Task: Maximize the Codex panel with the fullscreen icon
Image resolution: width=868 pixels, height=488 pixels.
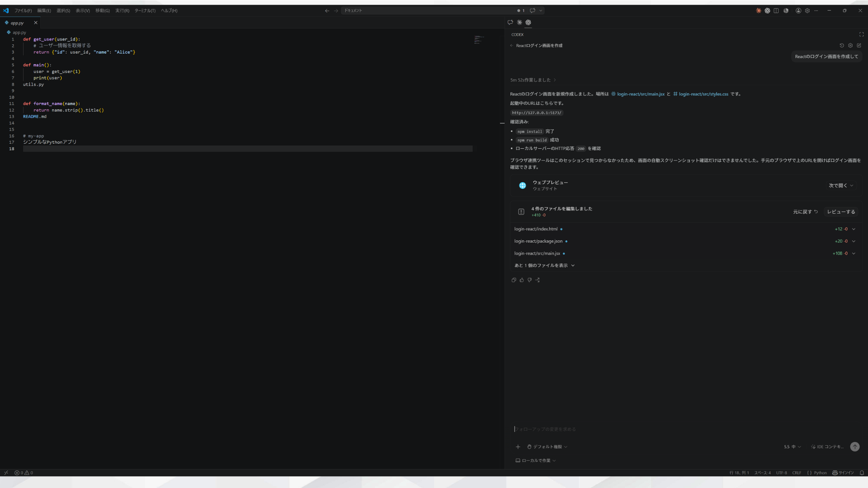Action: (x=861, y=34)
